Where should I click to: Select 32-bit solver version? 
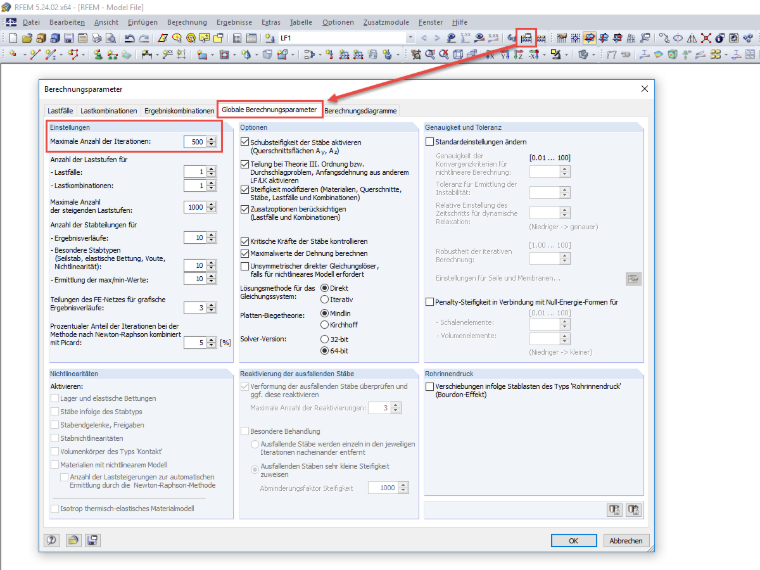point(325,339)
